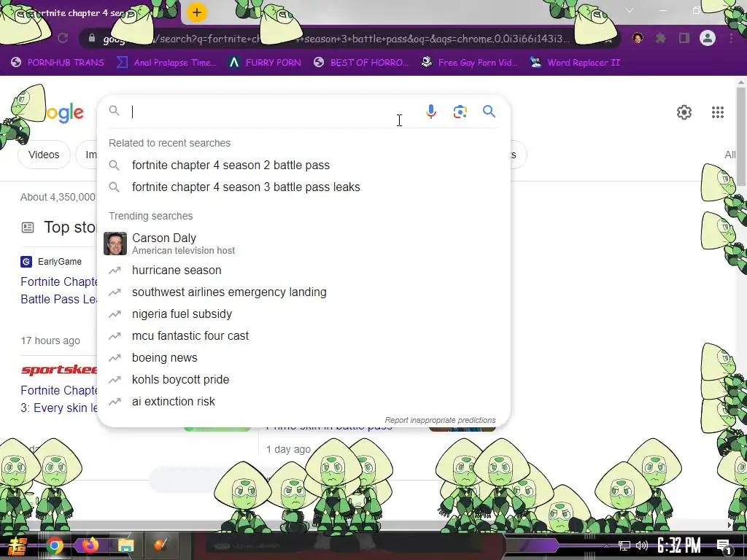Start voice search with the microphone icon
Image resolution: width=747 pixels, height=560 pixels.
pos(430,112)
